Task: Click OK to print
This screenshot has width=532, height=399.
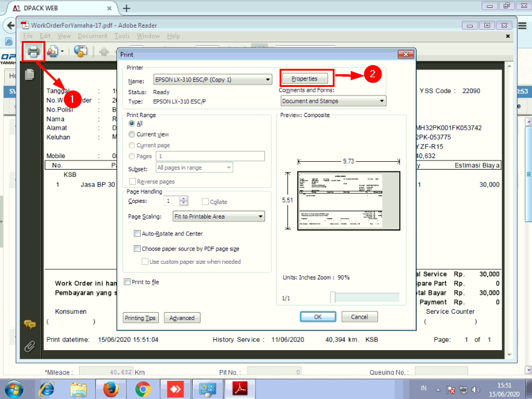Action: (318, 316)
